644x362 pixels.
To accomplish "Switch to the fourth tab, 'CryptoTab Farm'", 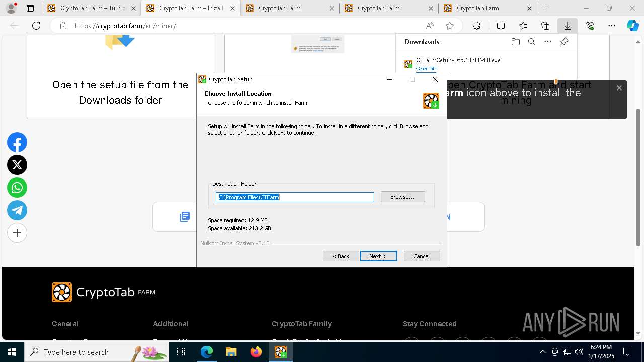I will coord(388,8).
